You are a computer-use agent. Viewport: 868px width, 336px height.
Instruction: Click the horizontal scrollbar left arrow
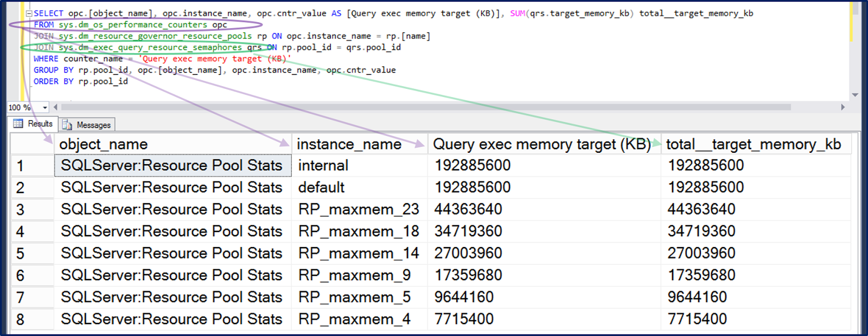coord(55,107)
